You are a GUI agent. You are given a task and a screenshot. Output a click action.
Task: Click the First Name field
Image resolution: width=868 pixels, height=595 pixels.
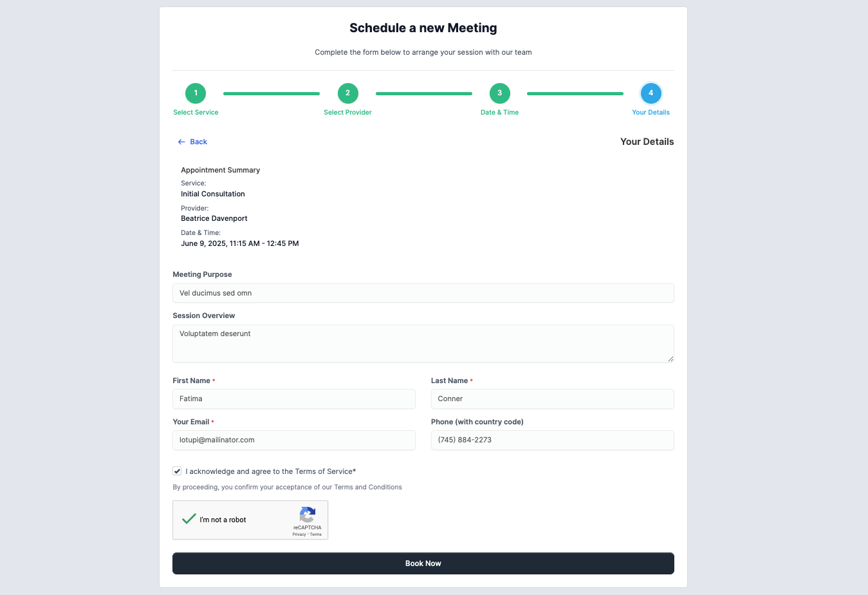pyautogui.click(x=293, y=399)
